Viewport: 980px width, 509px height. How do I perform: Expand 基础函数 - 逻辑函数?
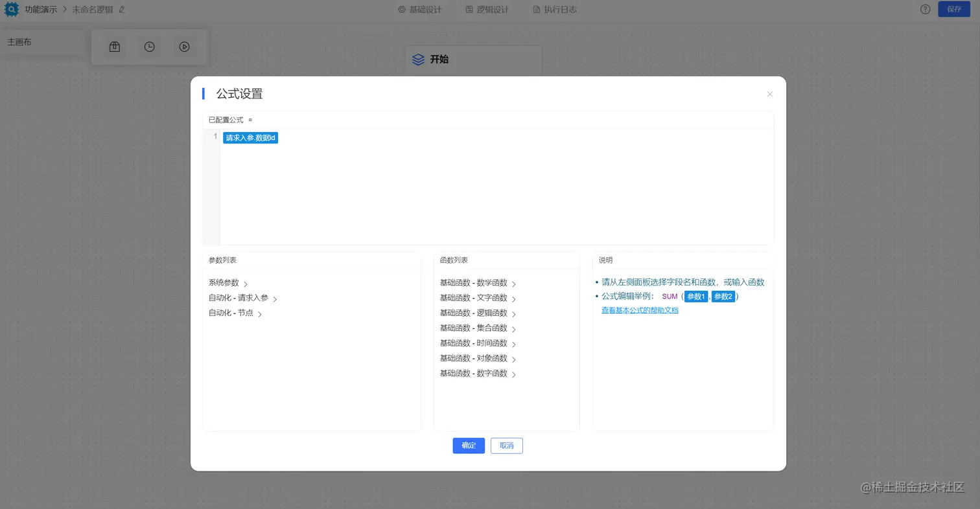pyautogui.click(x=478, y=313)
